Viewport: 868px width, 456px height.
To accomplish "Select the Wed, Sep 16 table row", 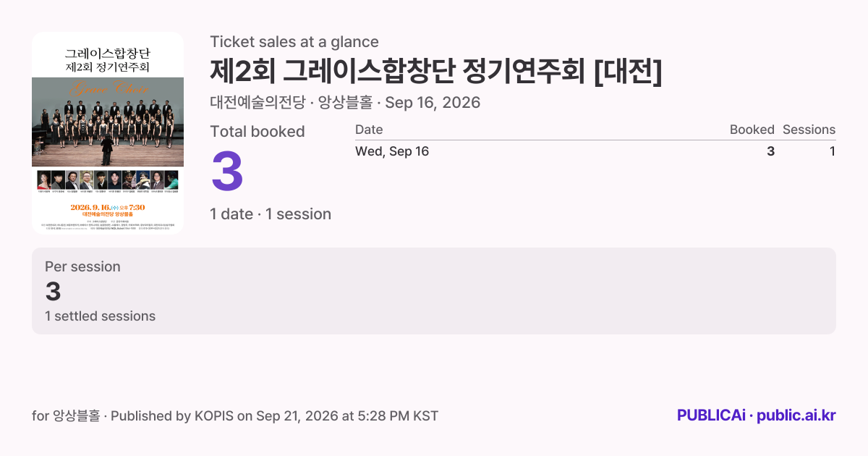I will coord(595,151).
